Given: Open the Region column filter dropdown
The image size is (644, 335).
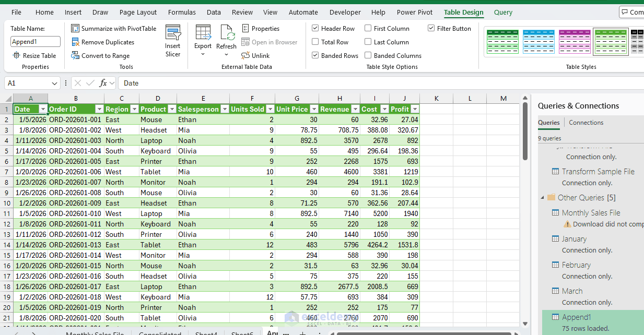Looking at the screenshot, I should click(134, 110).
